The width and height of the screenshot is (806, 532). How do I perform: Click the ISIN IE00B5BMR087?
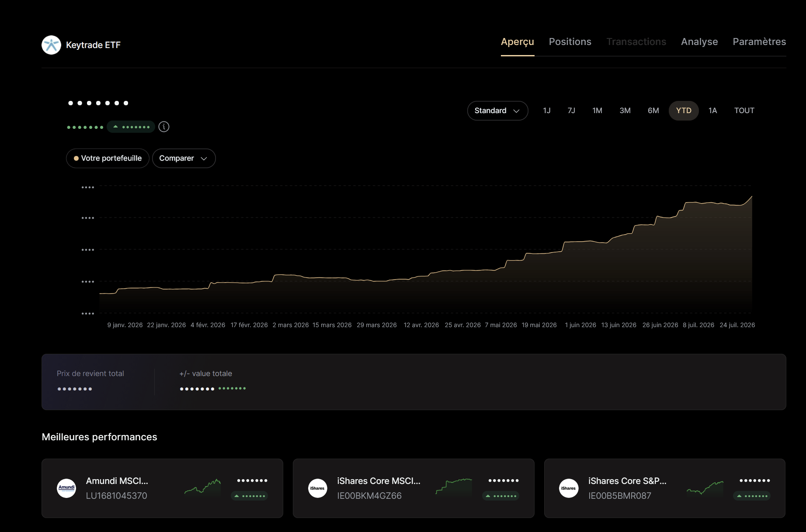(620, 496)
